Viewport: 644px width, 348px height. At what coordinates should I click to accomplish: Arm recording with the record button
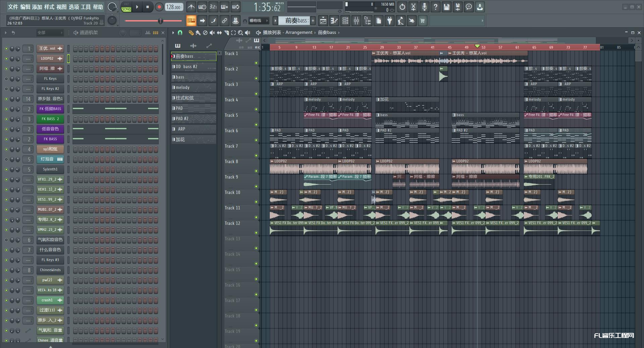[159, 7]
